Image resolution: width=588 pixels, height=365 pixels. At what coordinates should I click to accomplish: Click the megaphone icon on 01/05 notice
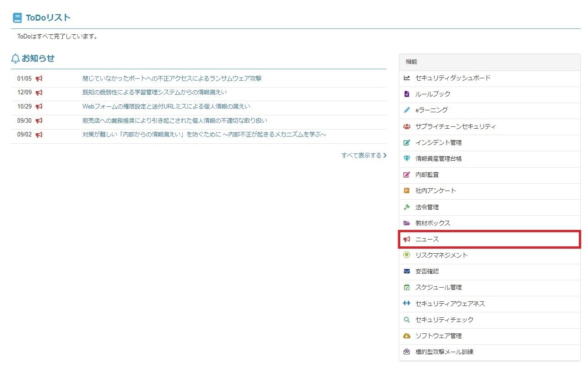click(x=39, y=78)
